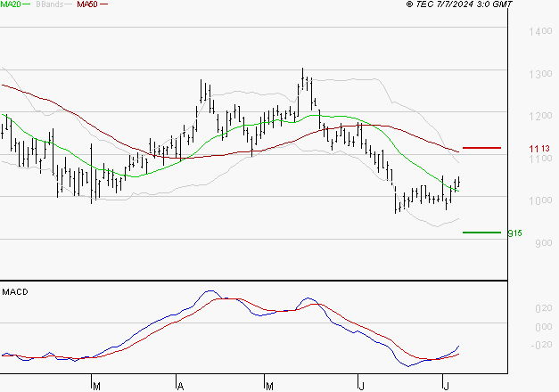This screenshot has width=559, height=392.
Task: Click the A month marker (April)
Action: [180, 387]
